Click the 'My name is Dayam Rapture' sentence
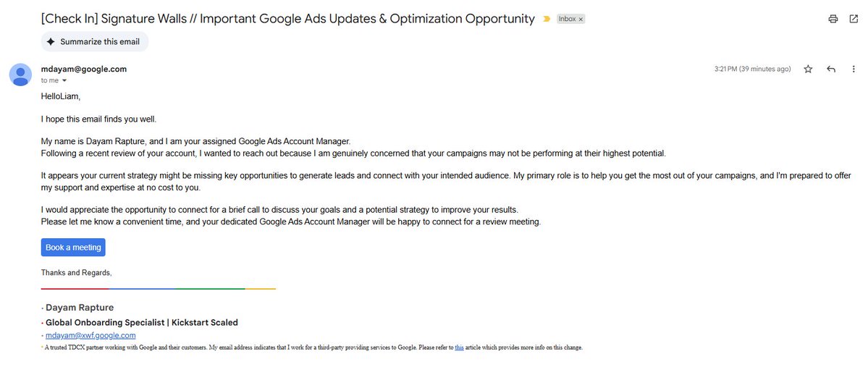The height and width of the screenshot is (375, 868). click(x=196, y=141)
